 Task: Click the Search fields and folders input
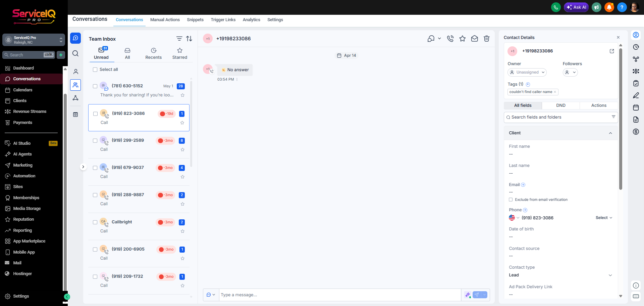(561, 117)
